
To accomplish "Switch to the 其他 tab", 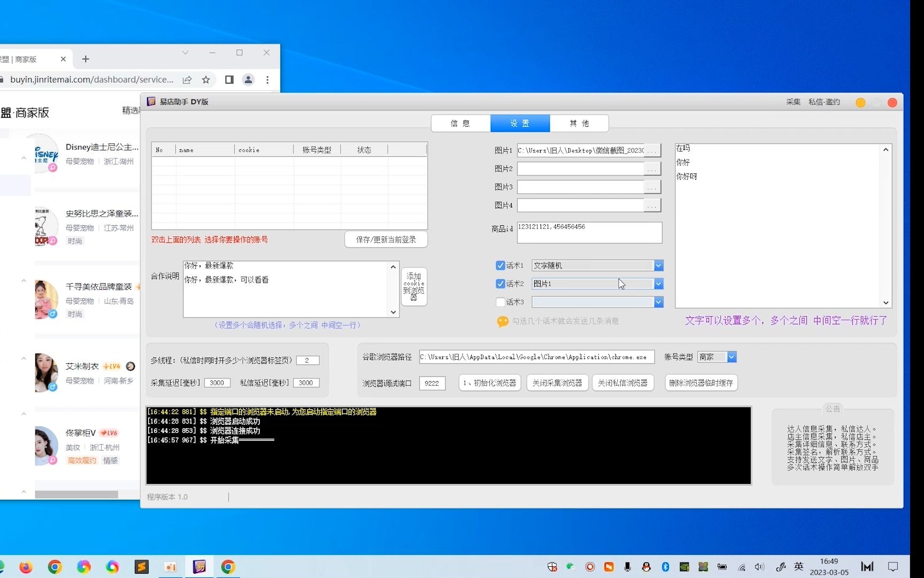I will pyautogui.click(x=579, y=123).
